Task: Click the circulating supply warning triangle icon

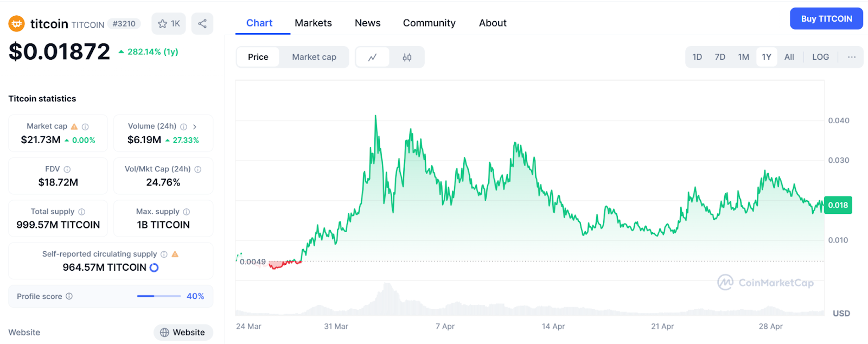Action: (175, 254)
